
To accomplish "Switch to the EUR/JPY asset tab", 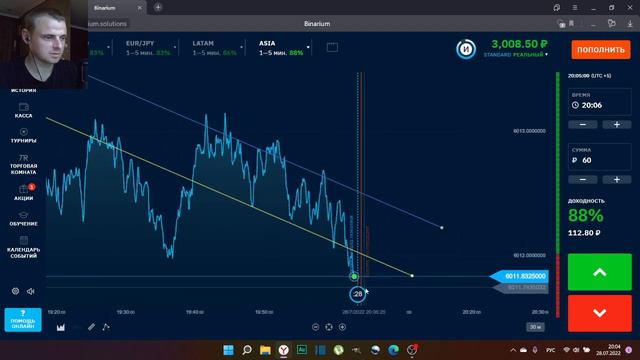I will pyautogui.click(x=148, y=48).
